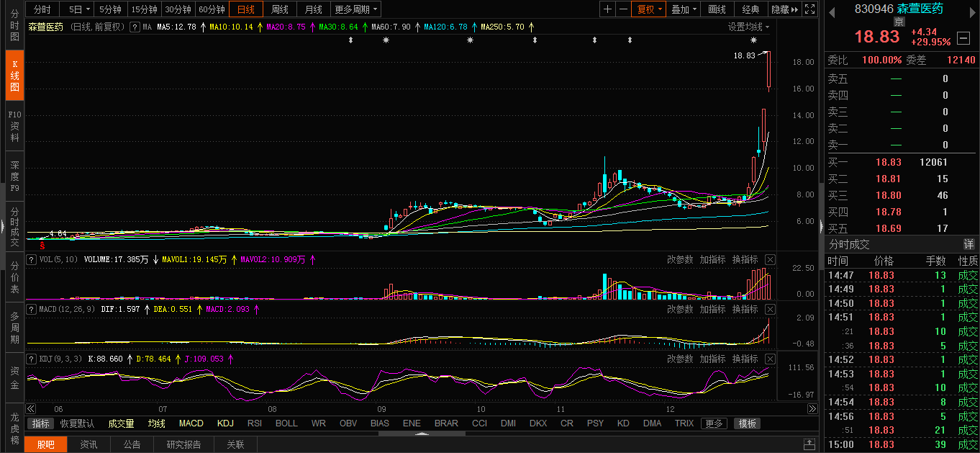Image resolution: width=980 pixels, height=453 pixels.
Task: Click the zoom-in plus icon above chart
Action: pyautogui.click(x=608, y=9)
